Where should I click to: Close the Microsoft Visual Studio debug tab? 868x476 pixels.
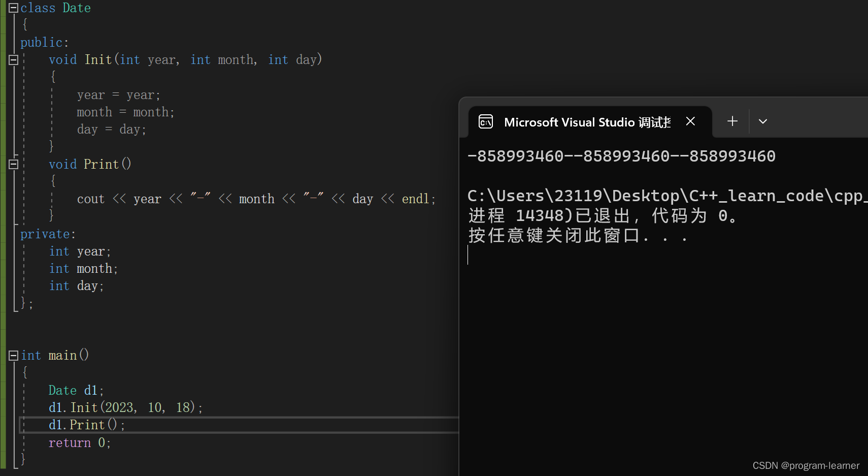click(x=690, y=121)
